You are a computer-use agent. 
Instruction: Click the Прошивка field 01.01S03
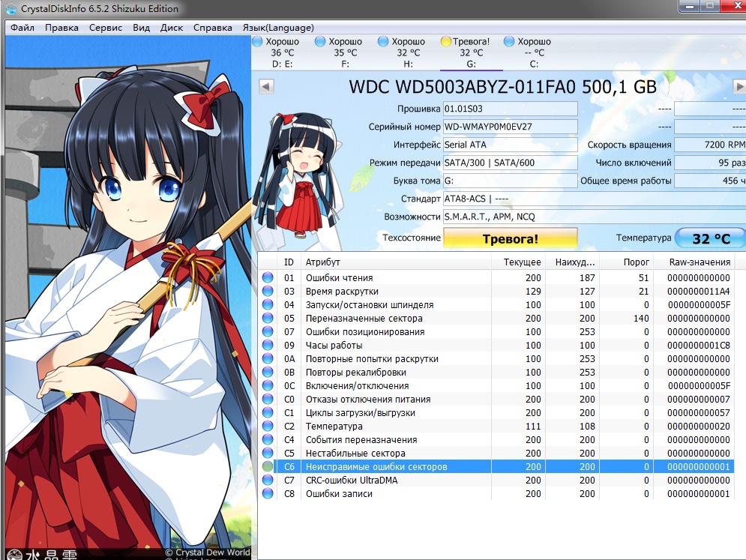511,109
